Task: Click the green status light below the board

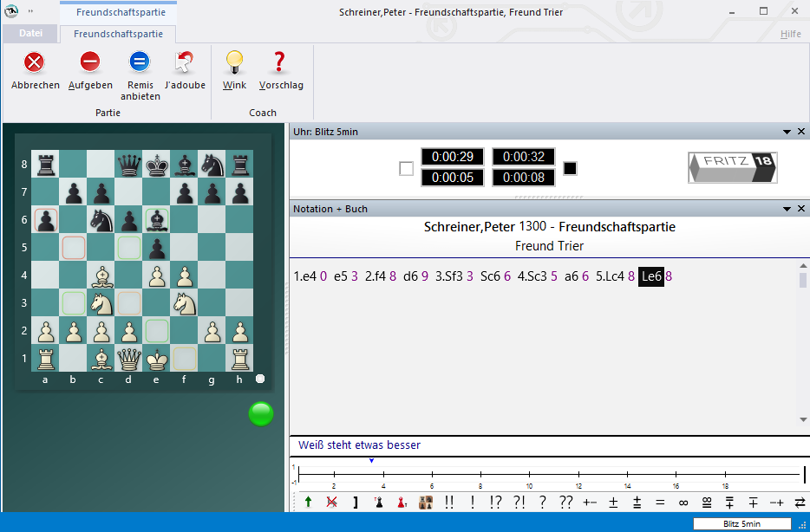Action: tap(261, 414)
